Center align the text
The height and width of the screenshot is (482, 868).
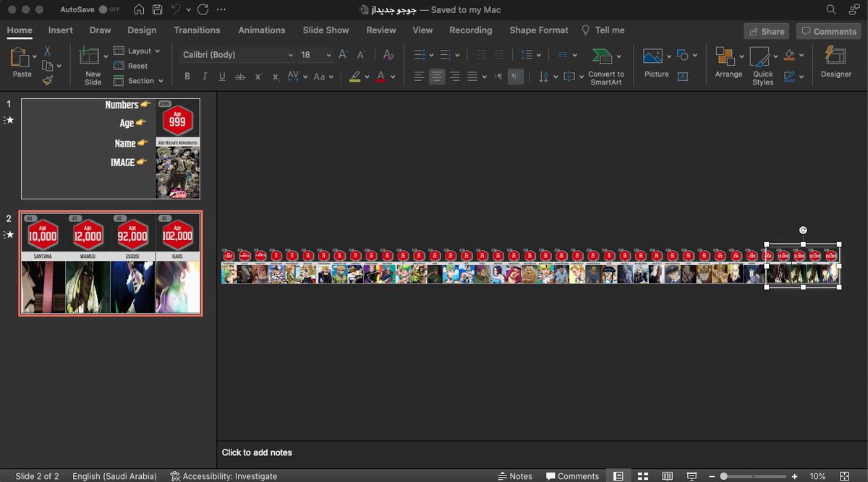pyautogui.click(x=437, y=77)
